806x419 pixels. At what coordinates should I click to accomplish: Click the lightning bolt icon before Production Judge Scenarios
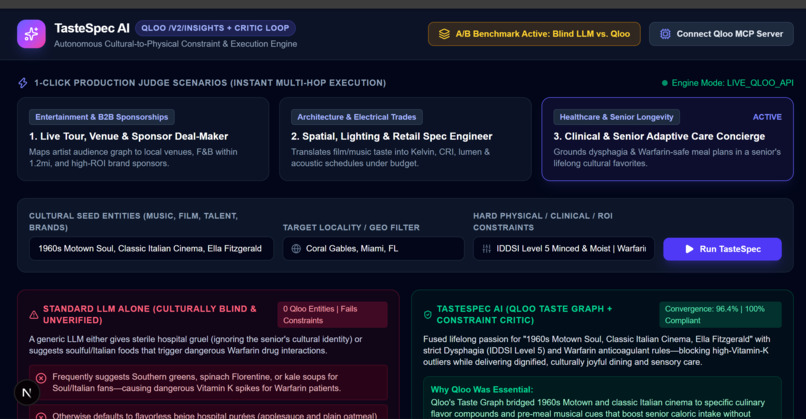tap(23, 83)
